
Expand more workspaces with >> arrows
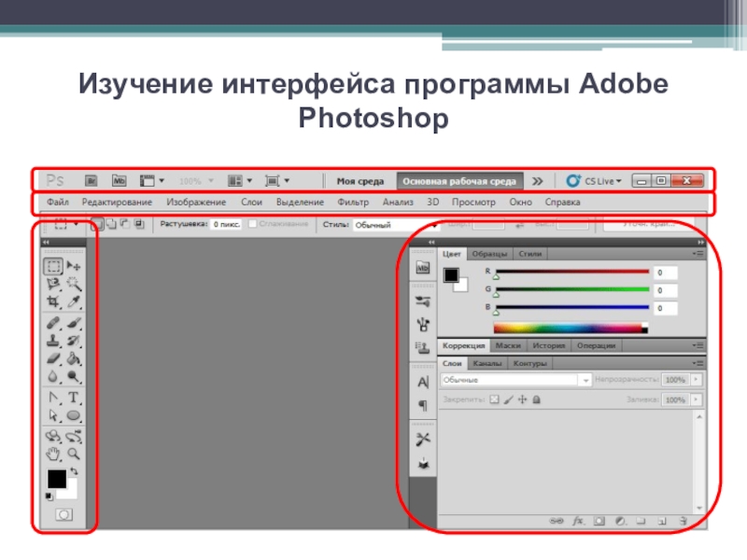click(538, 181)
